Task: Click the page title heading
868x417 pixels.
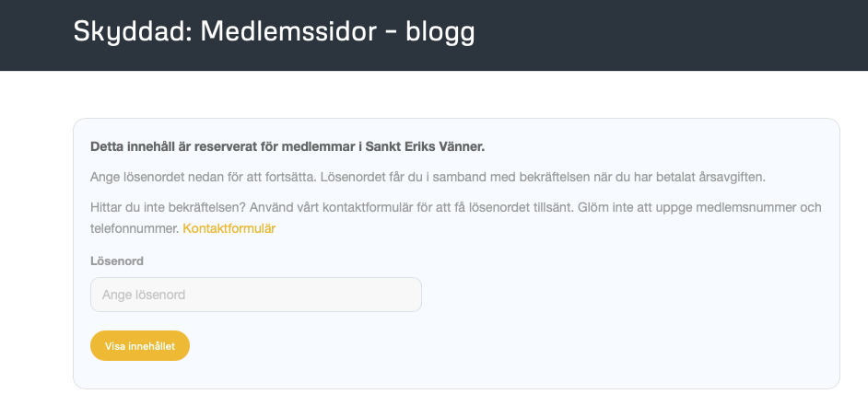Action: click(274, 32)
